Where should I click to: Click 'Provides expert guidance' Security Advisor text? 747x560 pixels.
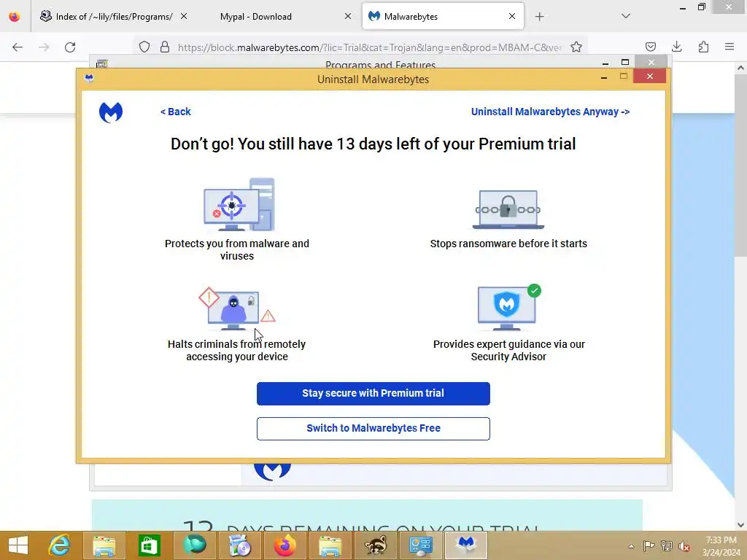click(508, 350)
